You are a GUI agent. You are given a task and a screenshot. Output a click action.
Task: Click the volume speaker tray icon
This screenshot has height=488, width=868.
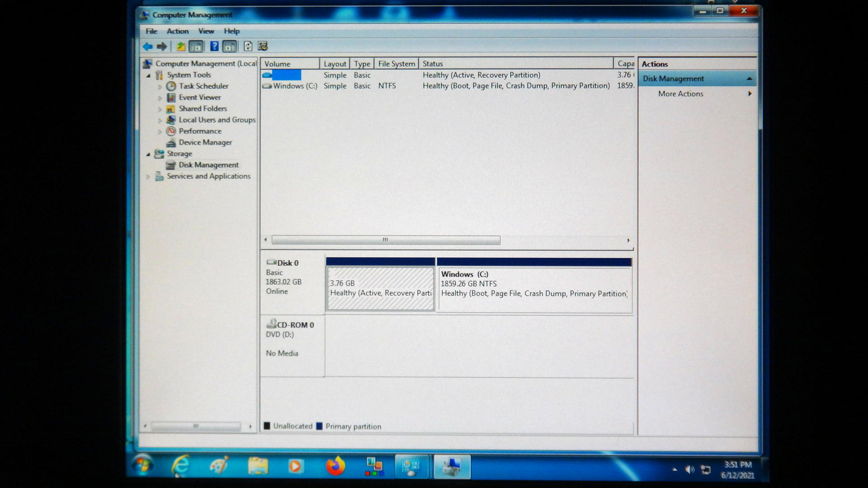pos(689,469)
